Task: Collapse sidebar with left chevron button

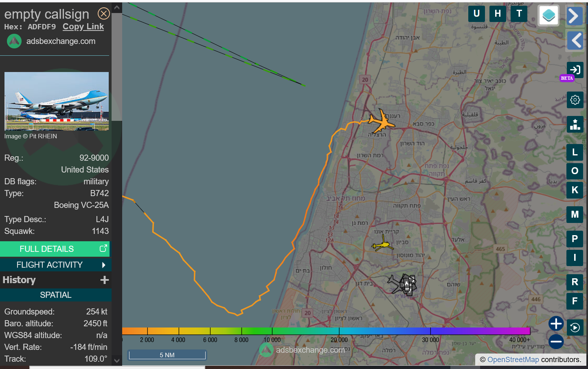Action: (575, 40)
